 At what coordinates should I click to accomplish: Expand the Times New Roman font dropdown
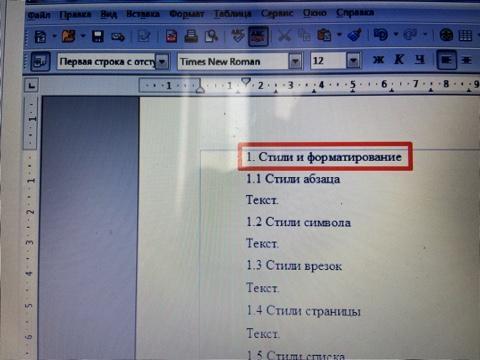295,61
